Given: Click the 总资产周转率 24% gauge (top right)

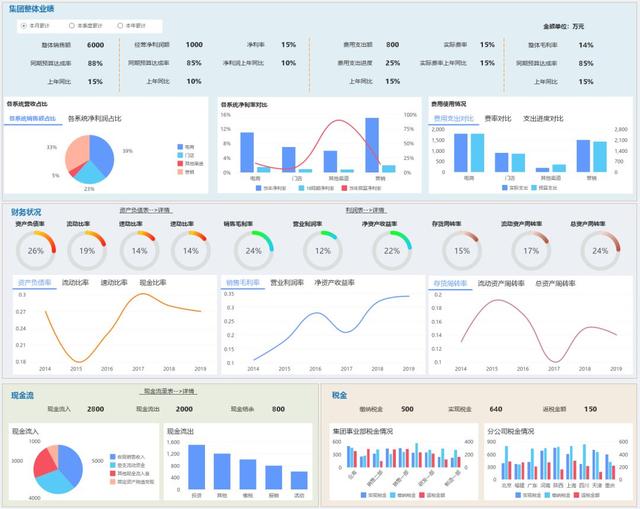Looking at the screenshot, I should pyautogui.click(x=600, y=250).
